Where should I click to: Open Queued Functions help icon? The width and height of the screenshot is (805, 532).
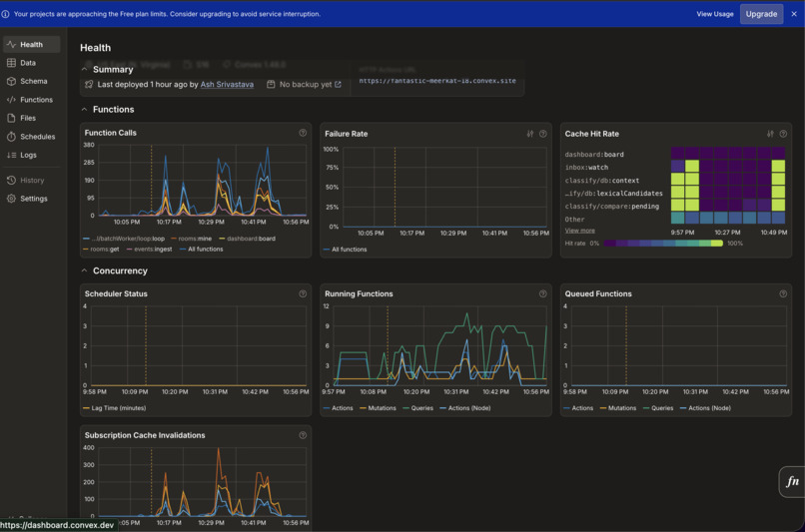pos(783,294)
